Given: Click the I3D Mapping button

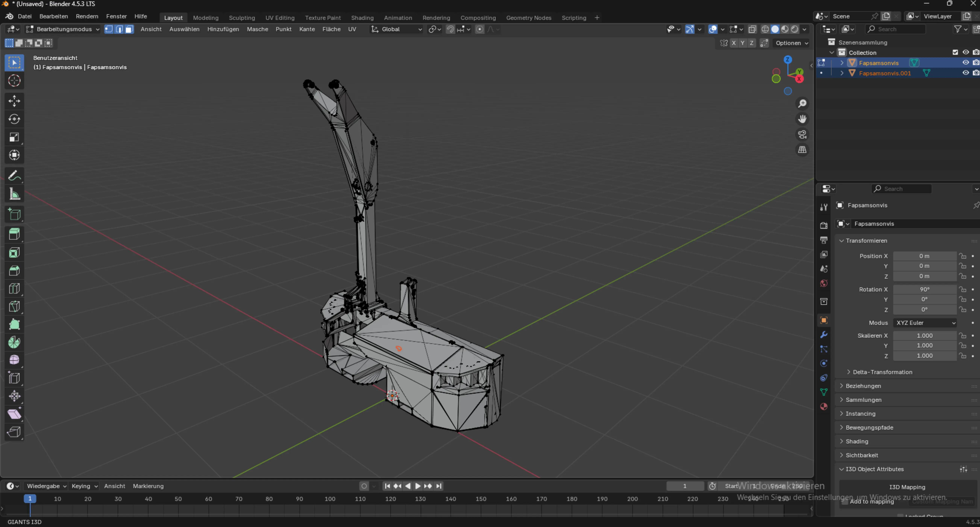Looking at the screenshot, I should [x=908, y=487].
